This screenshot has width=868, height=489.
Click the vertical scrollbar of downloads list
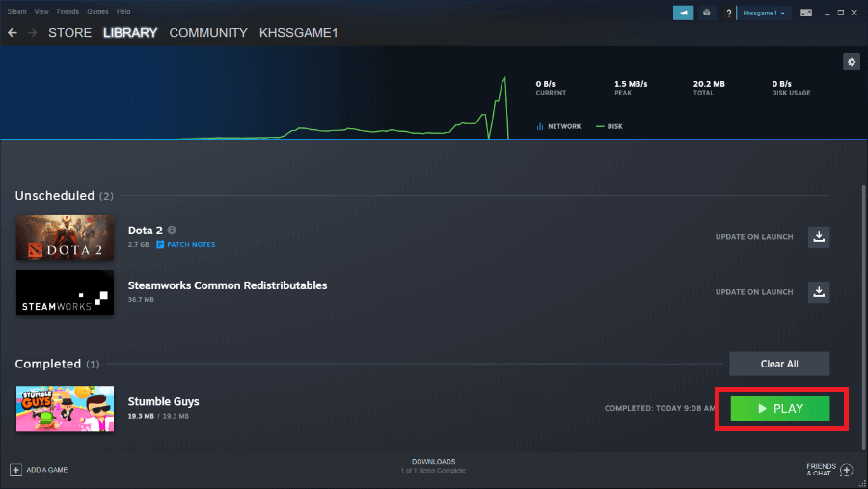(x=863, y=317)
